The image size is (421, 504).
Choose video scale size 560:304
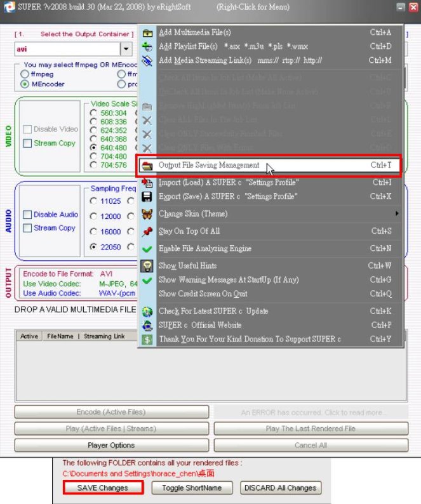[x=93, y=113]
